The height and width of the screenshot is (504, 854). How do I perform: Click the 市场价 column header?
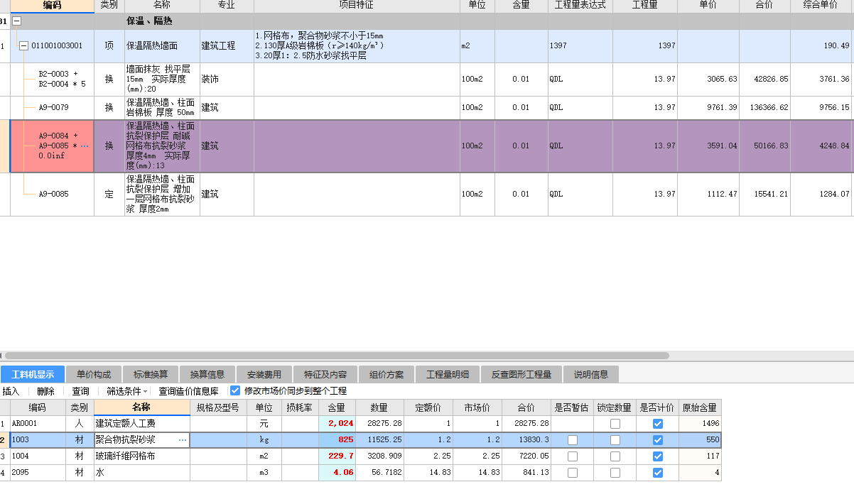point(477,407)
